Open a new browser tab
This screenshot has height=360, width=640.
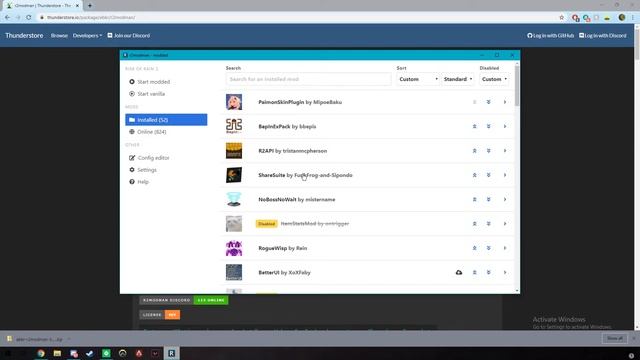(x=90, y=6)
